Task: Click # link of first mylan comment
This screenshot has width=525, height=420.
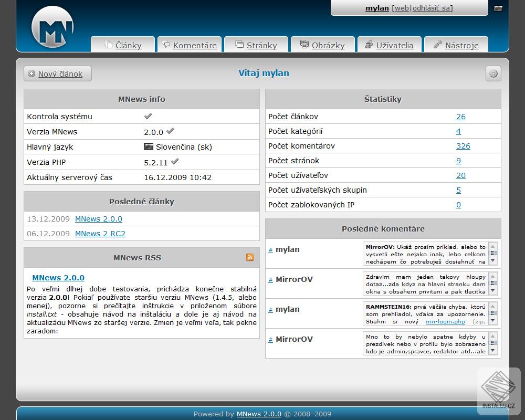Action: click(270, 250)
